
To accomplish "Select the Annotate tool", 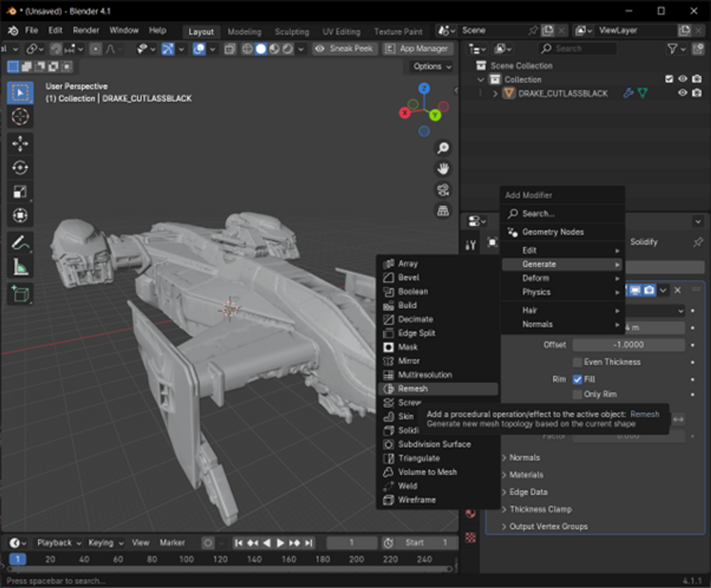I will point(20,242).
